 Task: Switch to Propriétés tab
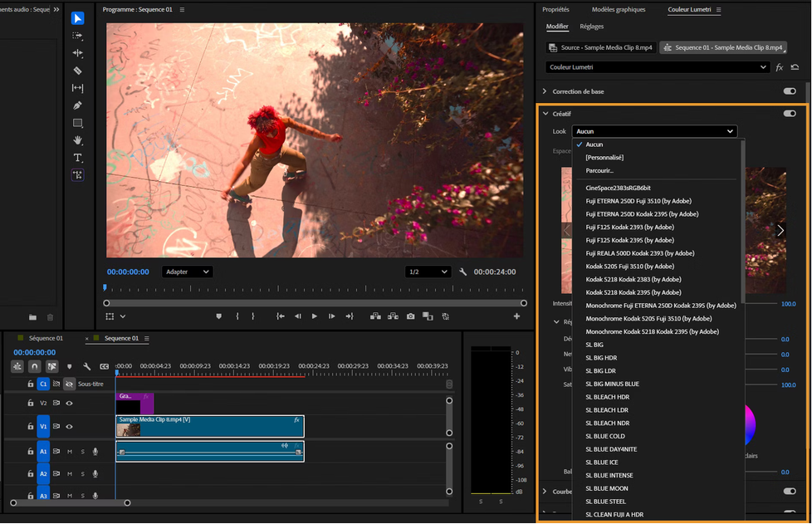tap(555, 10)
